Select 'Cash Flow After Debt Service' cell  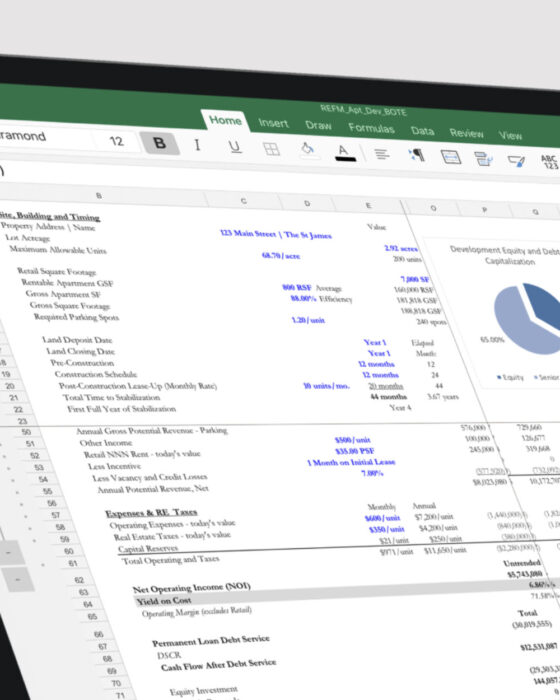[218, 665]
